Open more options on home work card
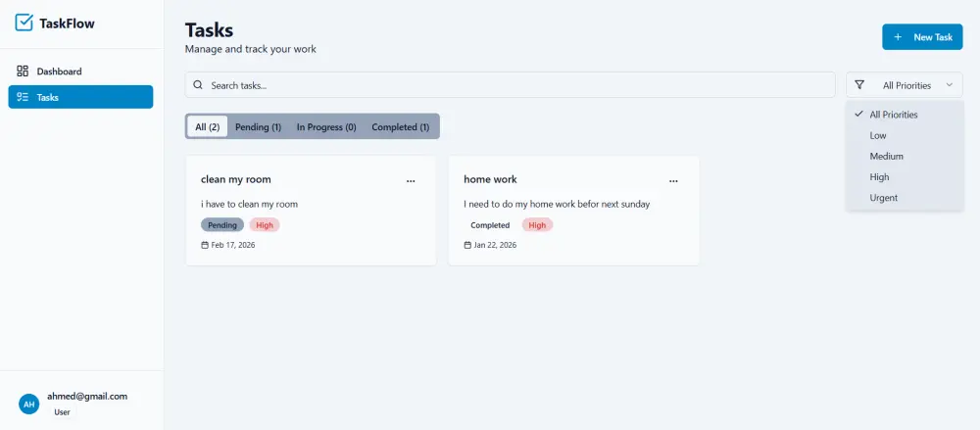This screenshot has height=430, width=980. [x=673, y=180]
